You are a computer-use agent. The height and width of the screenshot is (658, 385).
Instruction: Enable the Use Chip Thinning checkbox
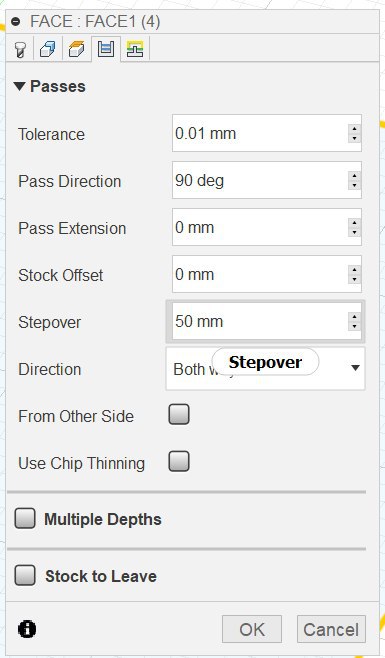pos(179,462)
